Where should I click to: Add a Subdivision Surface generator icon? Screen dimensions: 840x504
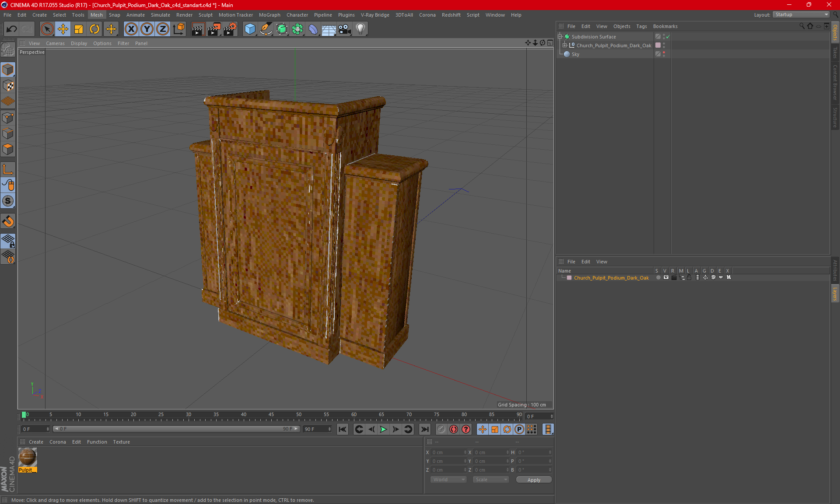[x=282, y=29]
